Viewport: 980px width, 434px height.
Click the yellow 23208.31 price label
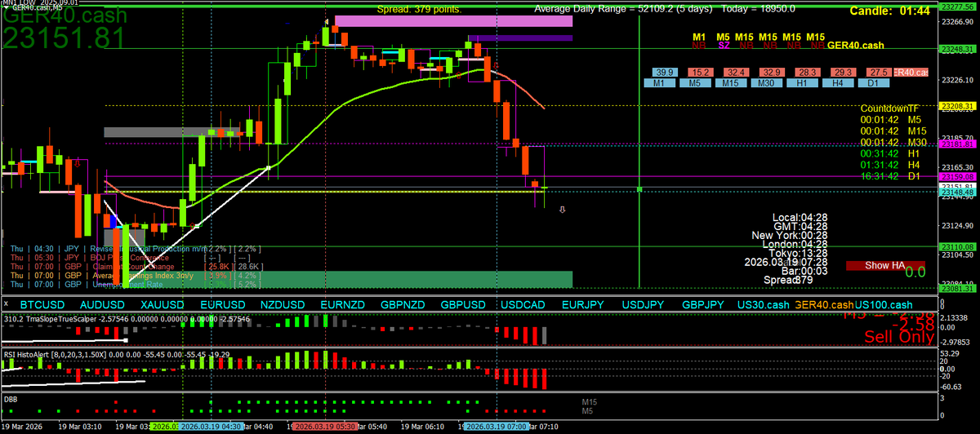tap(955, 107)
